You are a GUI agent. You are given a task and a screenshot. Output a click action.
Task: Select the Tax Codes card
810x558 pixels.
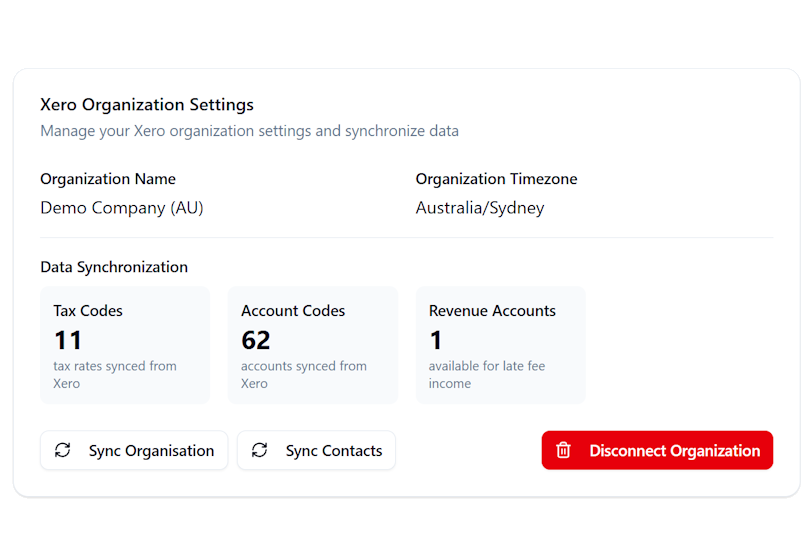[x=125, y=345]
